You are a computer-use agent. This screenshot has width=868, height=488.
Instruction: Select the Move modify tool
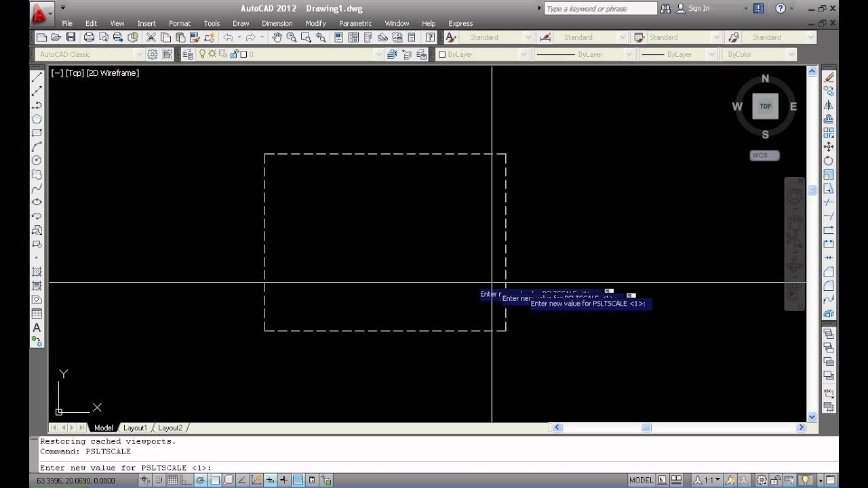tap(829, 146)
